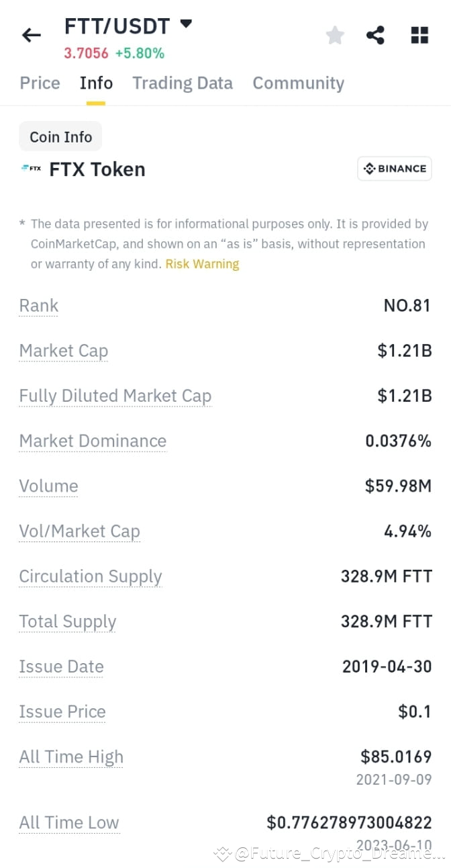451x868 pixels.
Task: Tap the back arrow to exit
Action: (x=32, y=35)
